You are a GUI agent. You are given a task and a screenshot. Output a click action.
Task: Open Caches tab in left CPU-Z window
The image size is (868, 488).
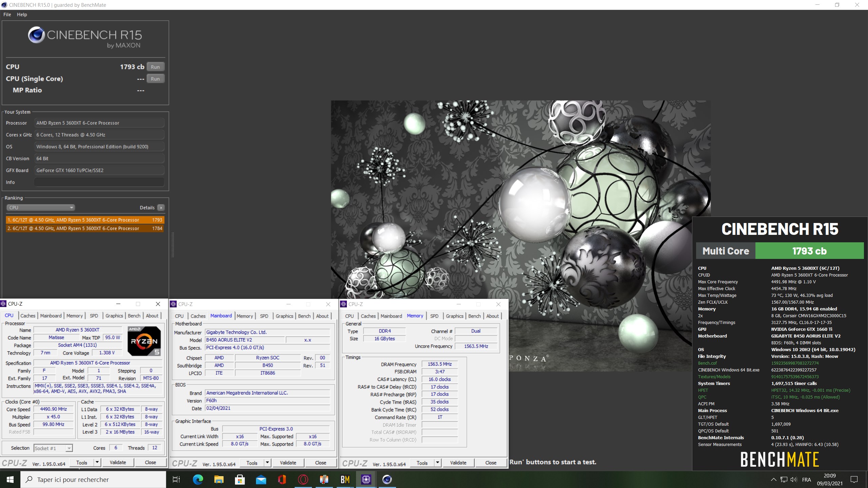click(x=28, y=316)
